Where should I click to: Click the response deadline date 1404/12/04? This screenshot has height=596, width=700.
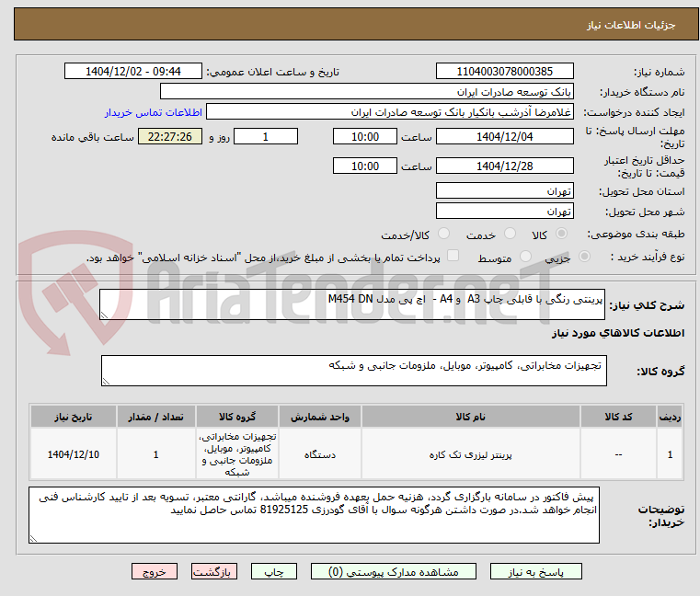coord(504,137)
